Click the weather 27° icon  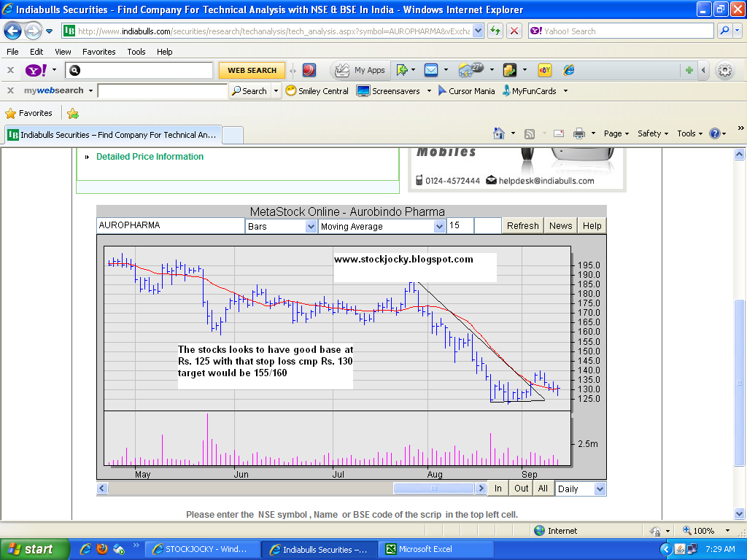[x=471, y=71]
